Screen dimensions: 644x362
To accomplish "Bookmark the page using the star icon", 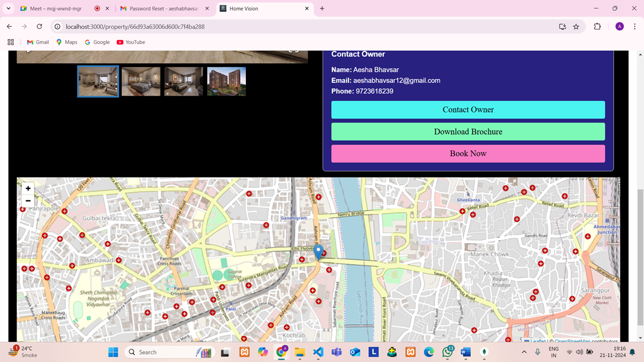I will 576,26.
